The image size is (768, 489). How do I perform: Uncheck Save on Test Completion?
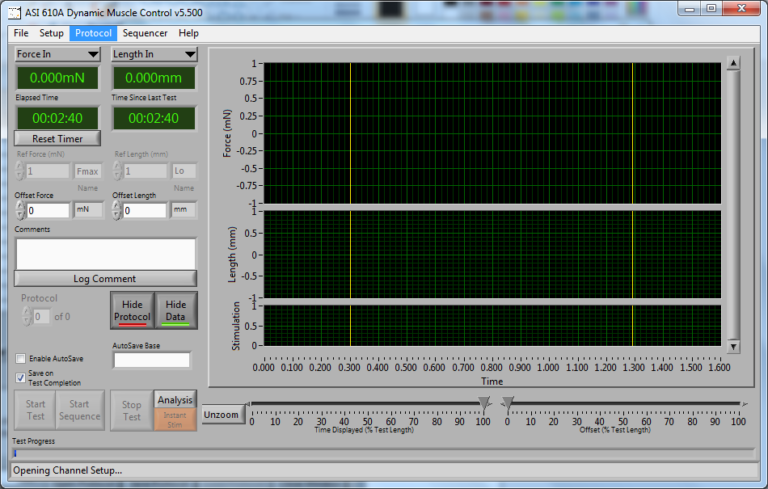[21, 377]
